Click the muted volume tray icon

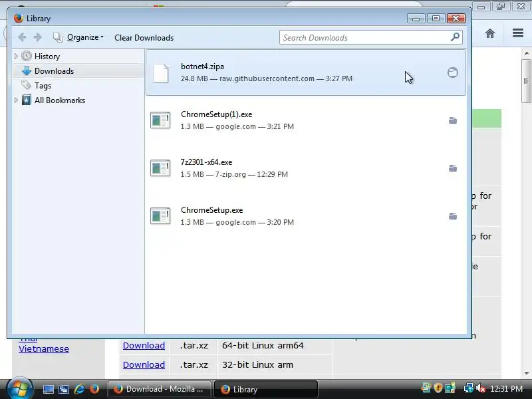pos(480,388)
